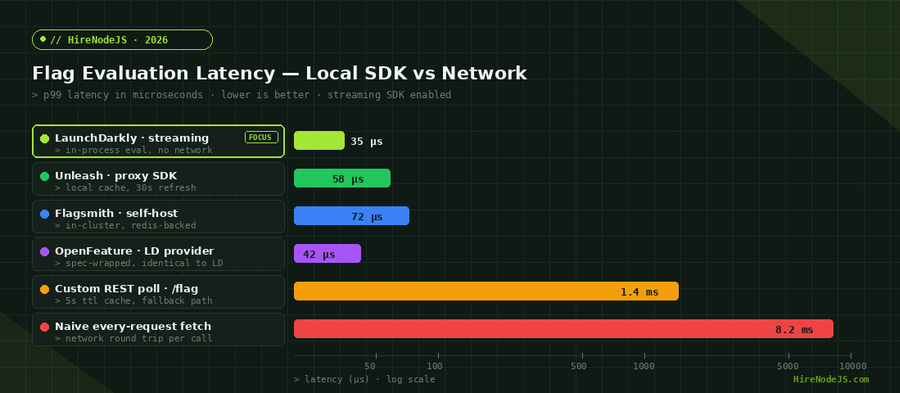The width and height of the screenshot is (900, 393).
Task: Select the lime LaunchDarkly 35 µs bar
Action: coord(319,141)
